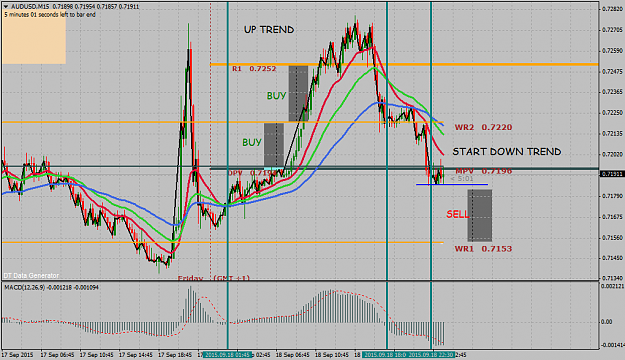The image size is (625, 360).
Task: Click the 0.72365 price scale value
Action: coord(612,92)
